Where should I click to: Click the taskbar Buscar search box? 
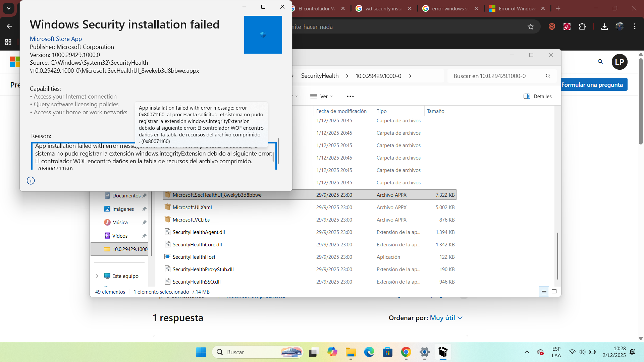(258, 352)
